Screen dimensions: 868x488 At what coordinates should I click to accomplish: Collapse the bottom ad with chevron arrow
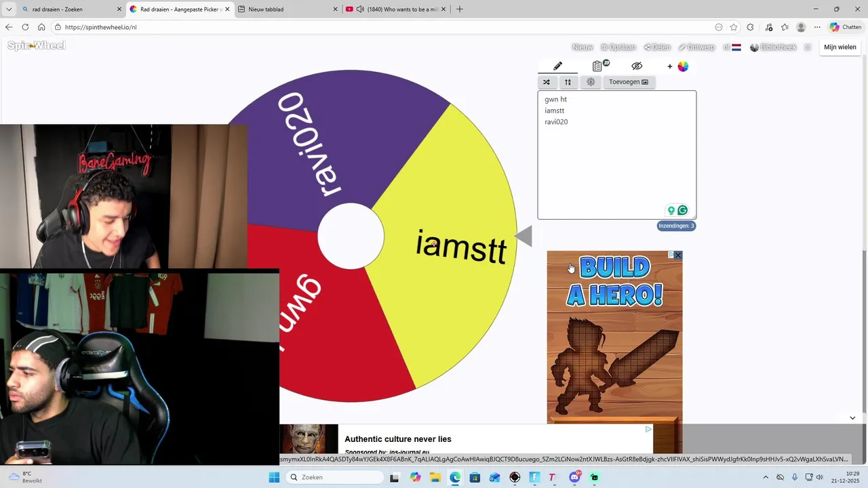pos(852,418)
